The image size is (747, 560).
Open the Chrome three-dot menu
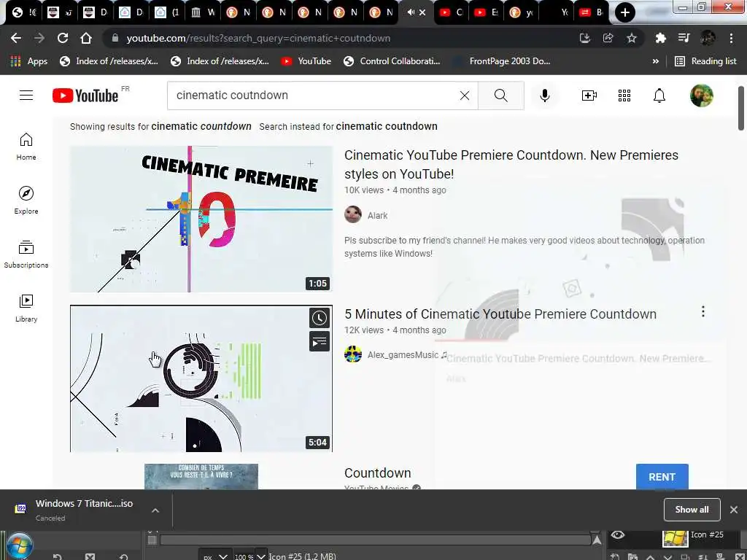[x=731, y=38]
